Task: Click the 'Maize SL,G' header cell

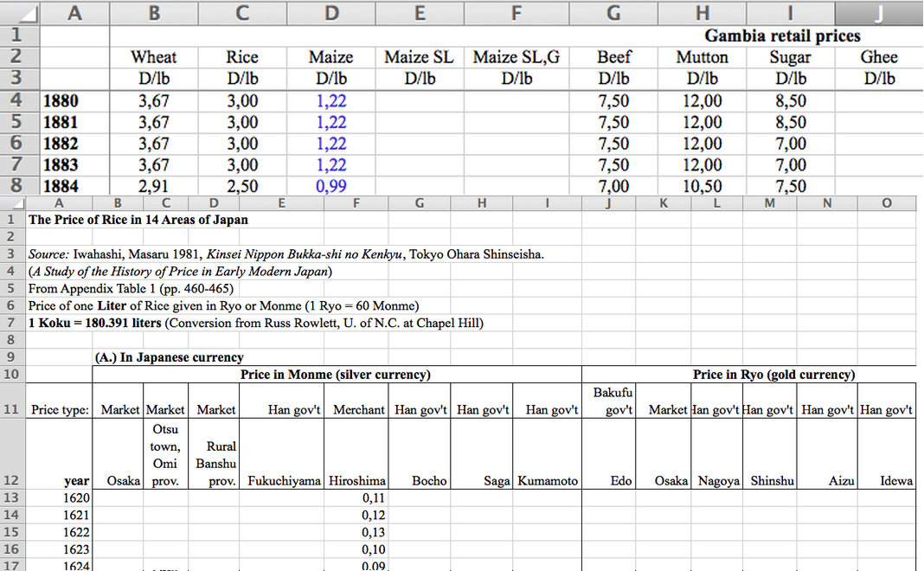Action: point(517,57)
